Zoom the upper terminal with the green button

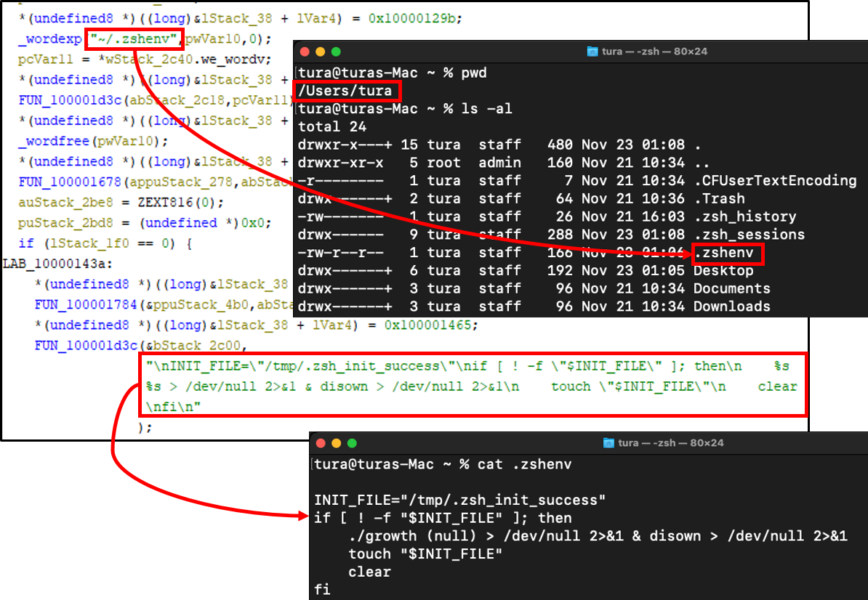(x=336, y=52)
